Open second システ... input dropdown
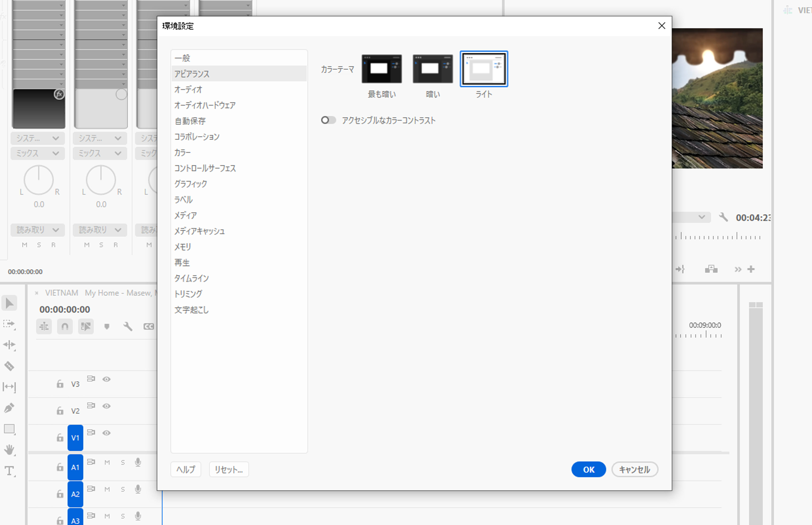Image resolution: width=812 pixels, height=525 pixels. (x=100, y=138)
